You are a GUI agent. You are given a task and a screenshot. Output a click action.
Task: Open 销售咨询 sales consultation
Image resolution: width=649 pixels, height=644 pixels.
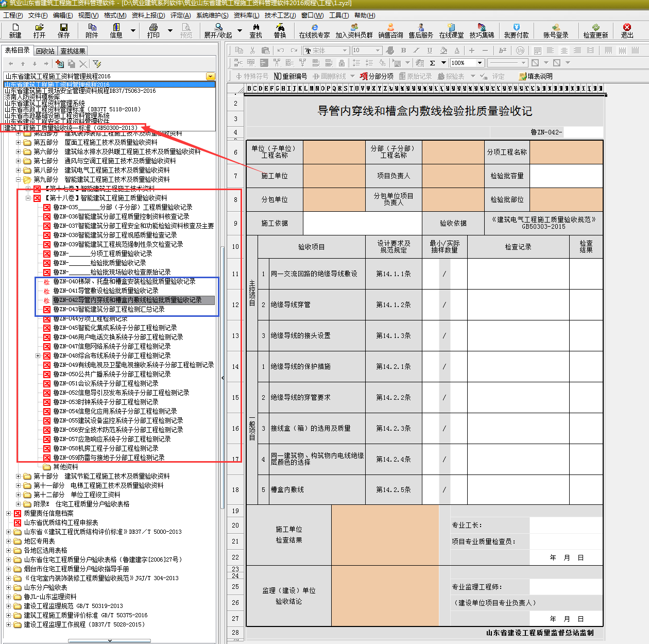tap(390, 31)
